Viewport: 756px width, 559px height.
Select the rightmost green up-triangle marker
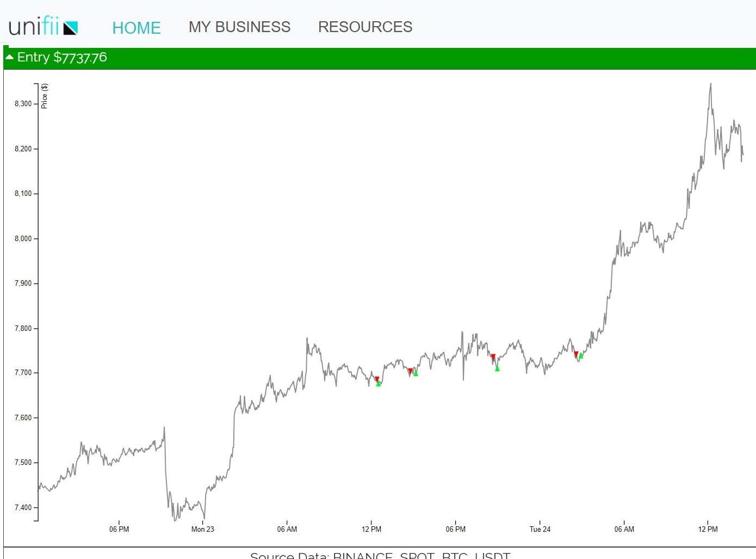point(581,356)
